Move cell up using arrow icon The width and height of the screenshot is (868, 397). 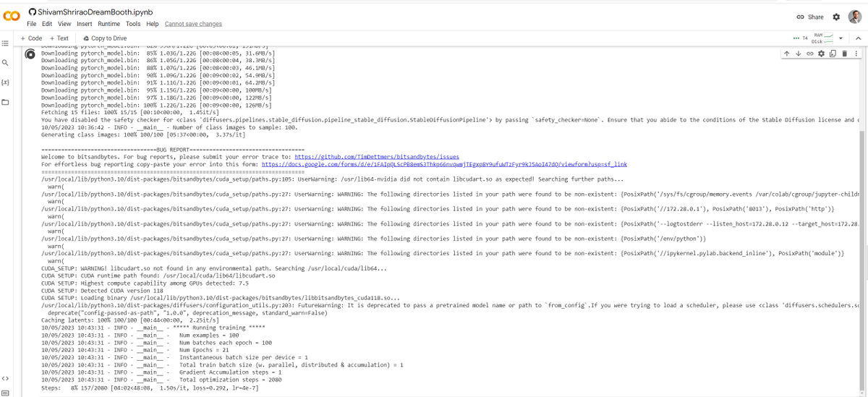click(x=787, y=54)
